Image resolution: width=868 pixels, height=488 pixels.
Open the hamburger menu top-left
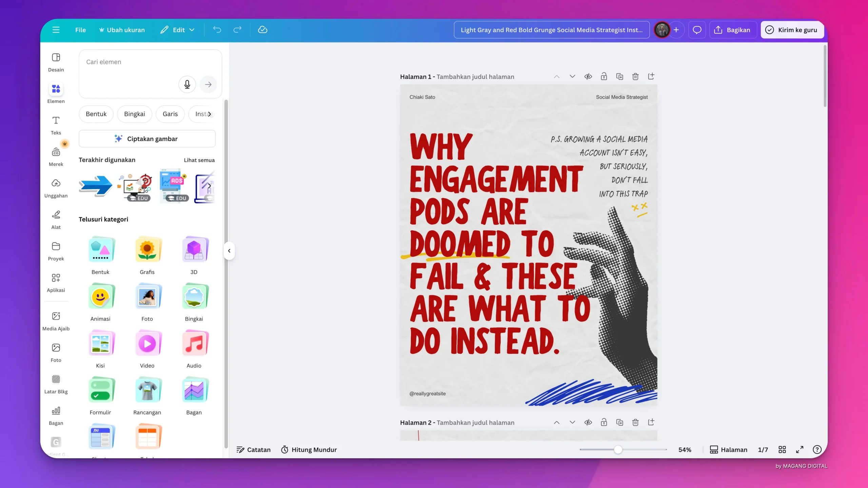(x=56, y=30)
